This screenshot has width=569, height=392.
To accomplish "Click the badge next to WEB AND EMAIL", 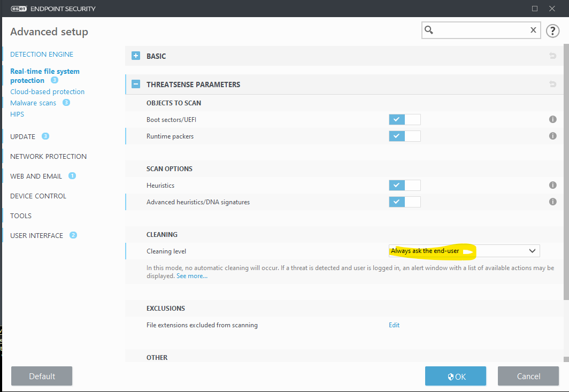I will tap(72, 175).
